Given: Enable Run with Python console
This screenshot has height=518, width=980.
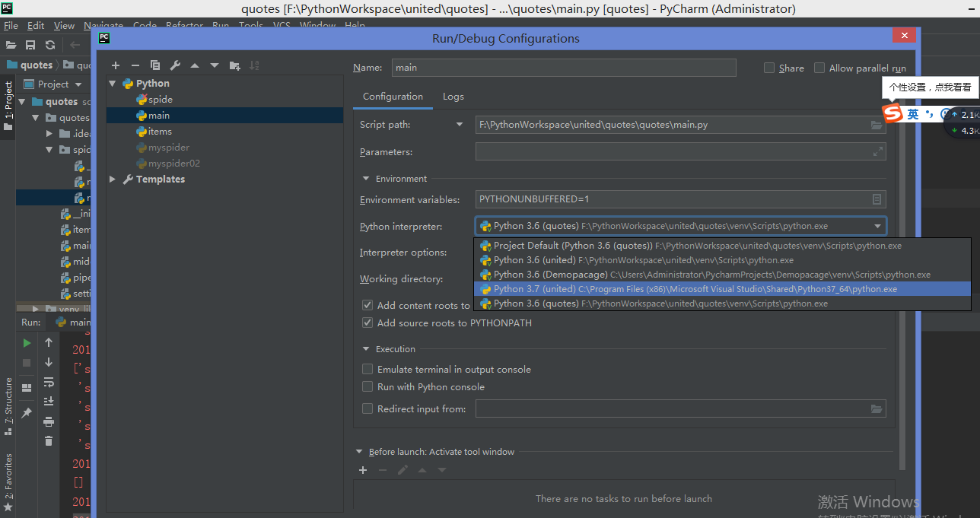Looking at the screenshot, I should [367, 386].
